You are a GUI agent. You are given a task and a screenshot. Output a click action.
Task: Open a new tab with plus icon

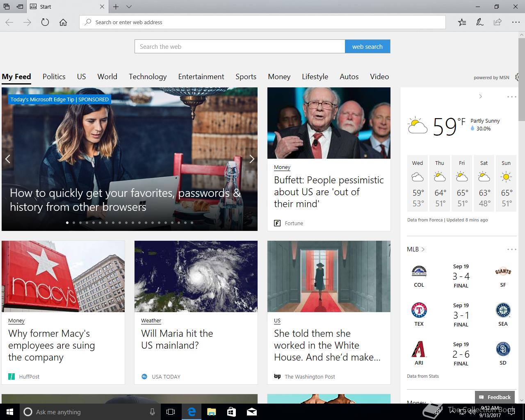pyautogui.click(x=116, y=7)
